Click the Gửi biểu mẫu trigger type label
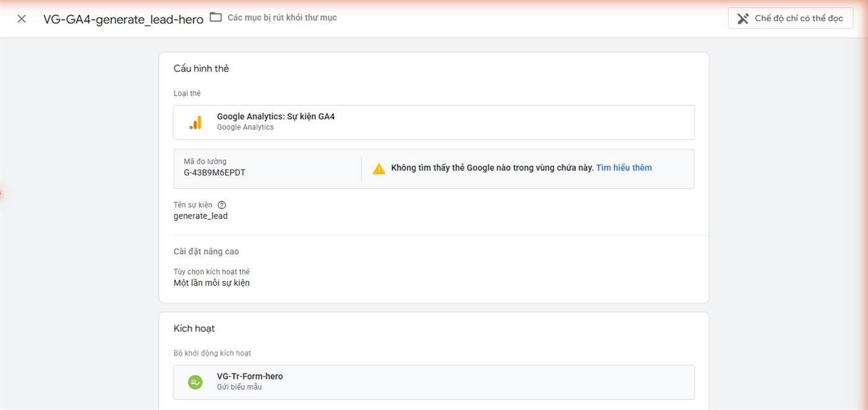868x410 pixels. click(239, 387)
